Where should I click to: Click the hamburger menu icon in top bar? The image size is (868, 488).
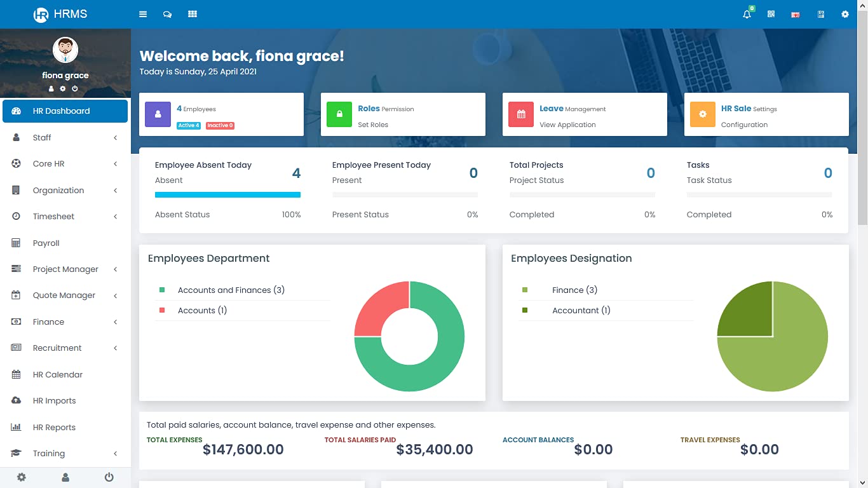pos(143,14)
